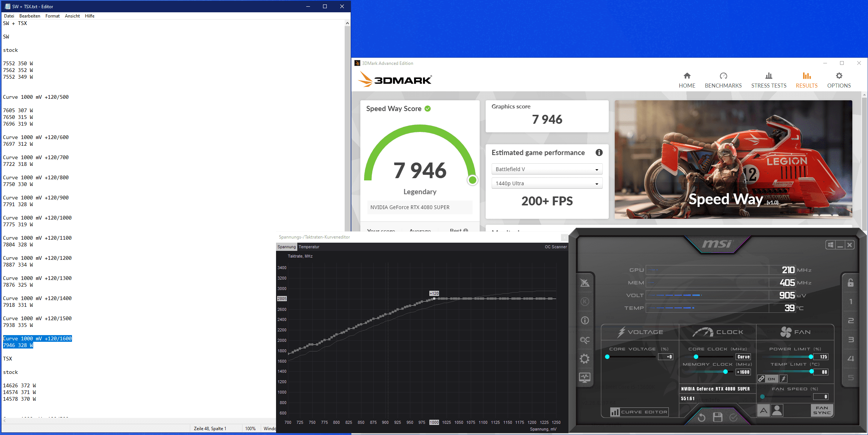Select +120 curve point at 1000 mV
Image resolution: width=868 pixels, height=435 pixels.
coord(434,298)
